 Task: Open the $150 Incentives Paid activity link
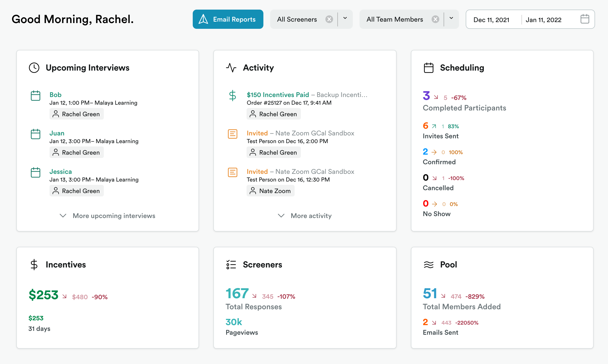coord(278,95)
